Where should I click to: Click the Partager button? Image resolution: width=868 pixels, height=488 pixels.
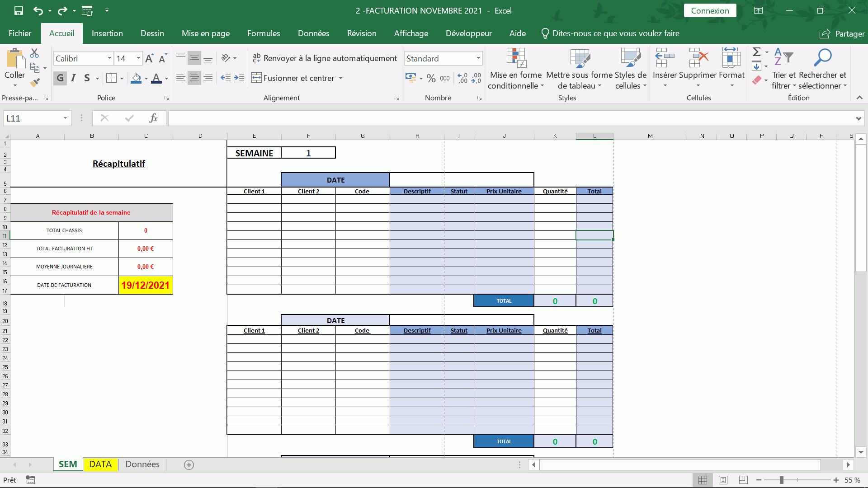coord(842,33)
